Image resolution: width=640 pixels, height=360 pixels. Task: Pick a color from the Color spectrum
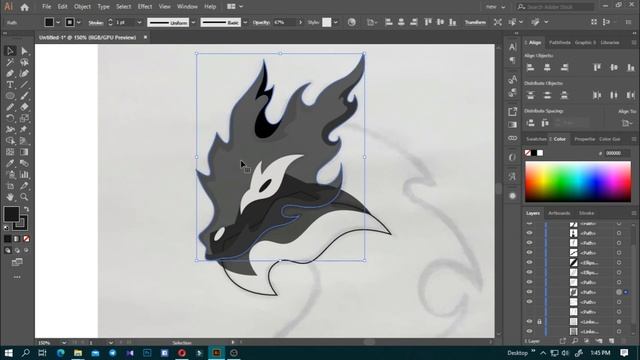[578, 181]
